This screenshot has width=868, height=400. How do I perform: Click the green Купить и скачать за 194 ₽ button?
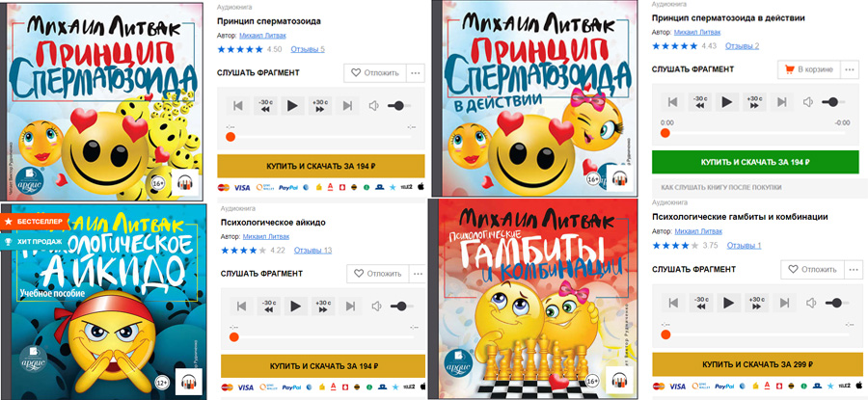755,162
